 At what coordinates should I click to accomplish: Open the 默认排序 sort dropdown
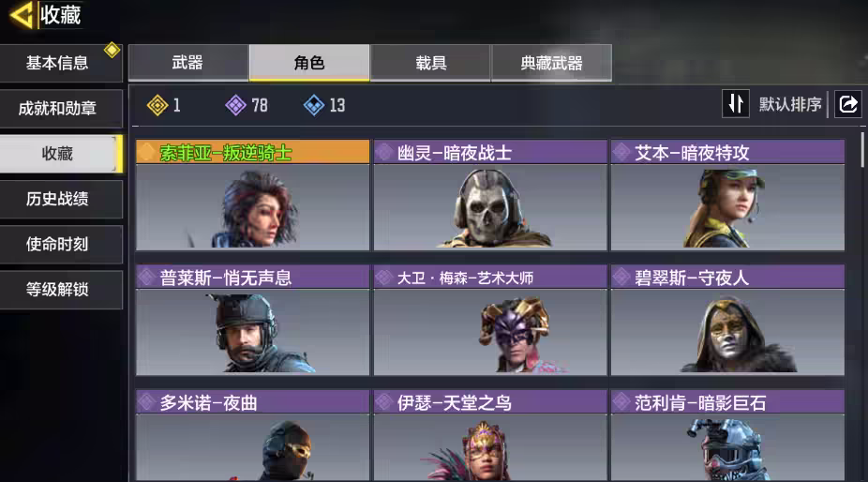(x=790, y=104)
